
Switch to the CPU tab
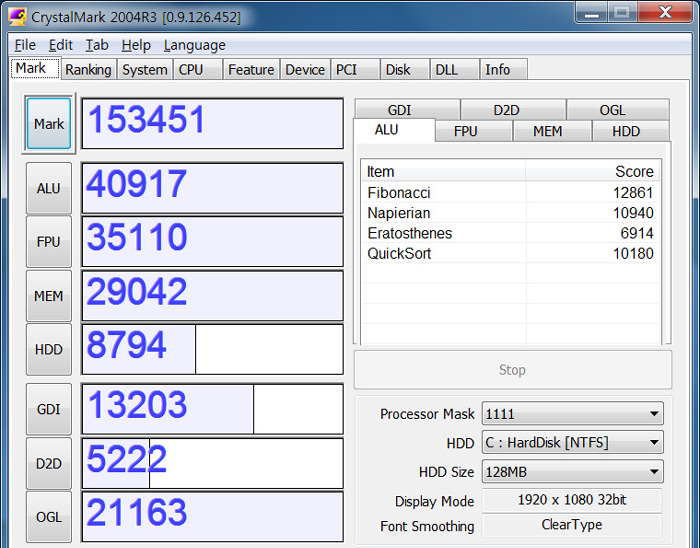click(x=197, y=70)
